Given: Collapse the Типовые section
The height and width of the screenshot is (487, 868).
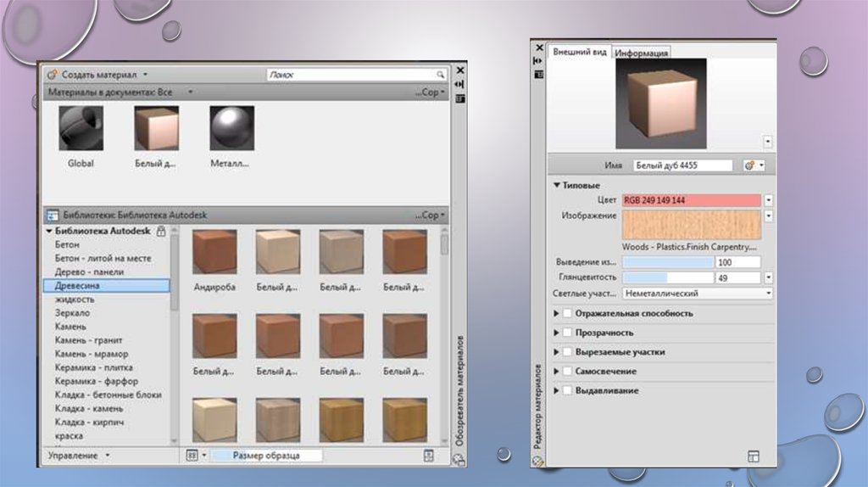Looking at the screenshot, I should point(558,185).
